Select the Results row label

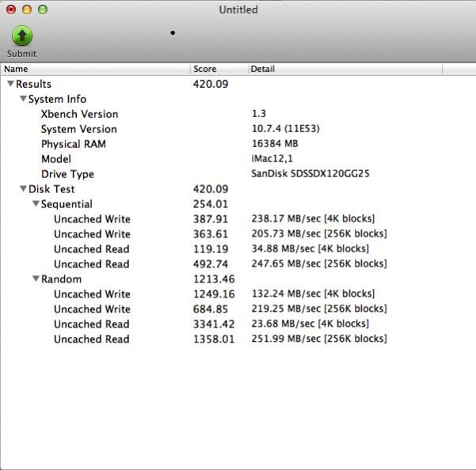pyautogui.click(x=33, y=84)
